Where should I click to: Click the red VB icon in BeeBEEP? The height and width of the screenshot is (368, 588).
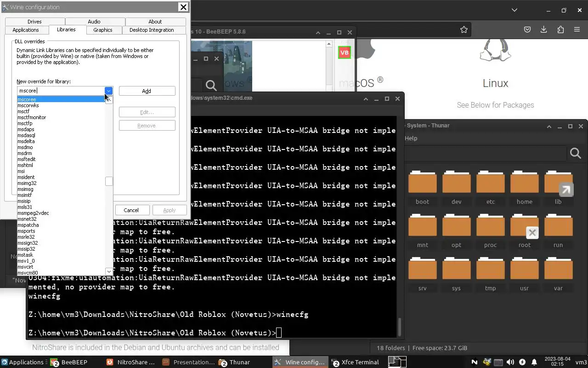coord(344,52)
